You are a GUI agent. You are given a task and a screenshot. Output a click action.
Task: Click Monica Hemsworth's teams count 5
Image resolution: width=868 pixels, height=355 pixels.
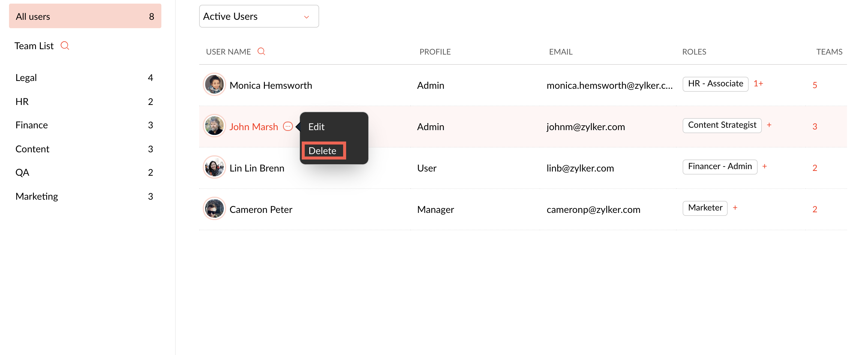tap(814, 85)
